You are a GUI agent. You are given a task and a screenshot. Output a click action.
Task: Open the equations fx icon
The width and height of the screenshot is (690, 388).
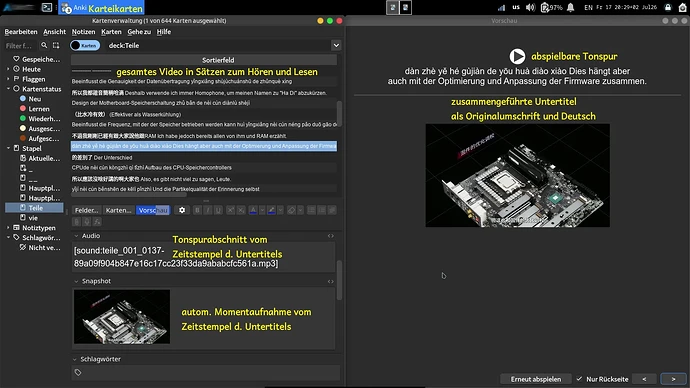click(97, 222)
